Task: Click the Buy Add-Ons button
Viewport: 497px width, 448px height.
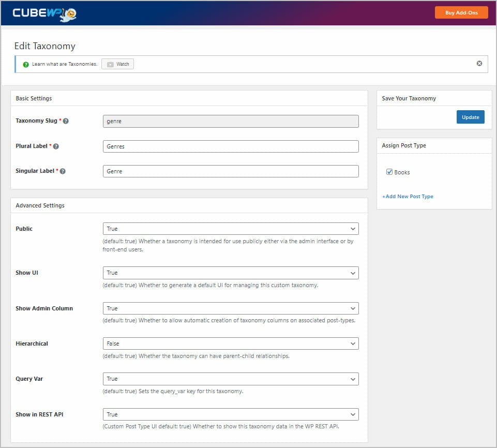Action: point(461,12)
